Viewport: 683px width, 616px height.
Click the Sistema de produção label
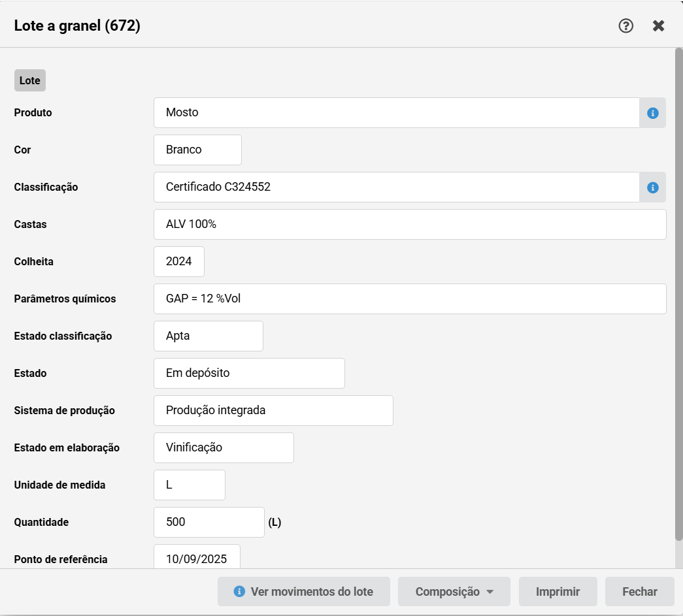(x=65, y=410)
